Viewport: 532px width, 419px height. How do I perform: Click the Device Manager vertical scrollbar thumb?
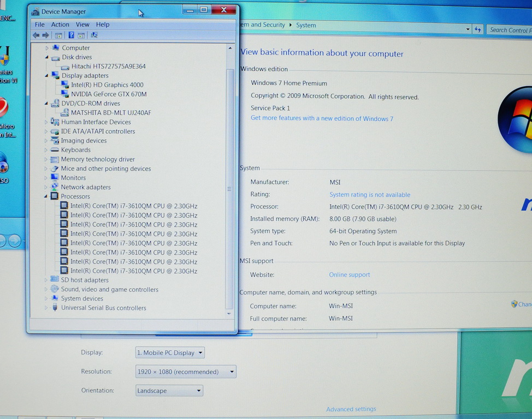click(x=230, y=188)
